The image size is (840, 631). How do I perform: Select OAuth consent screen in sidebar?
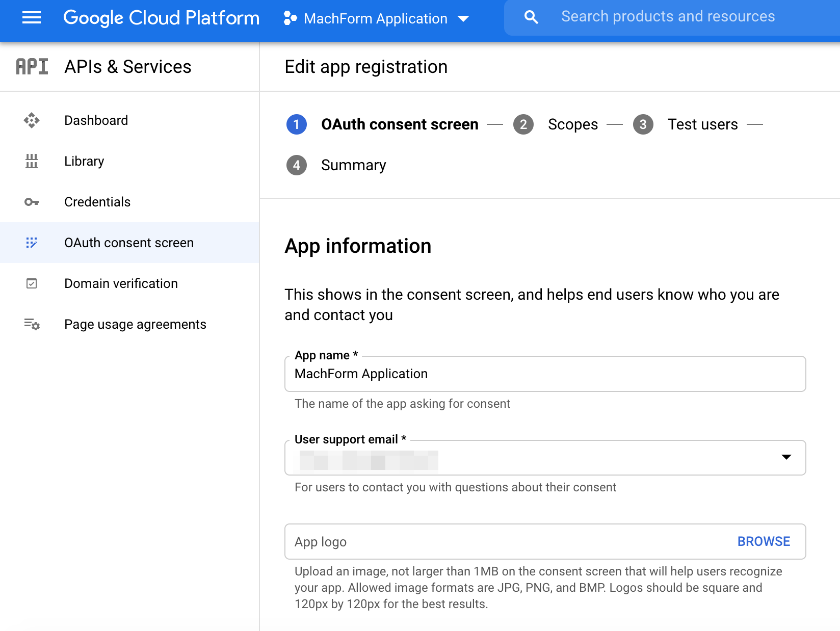tap(129, 243)
